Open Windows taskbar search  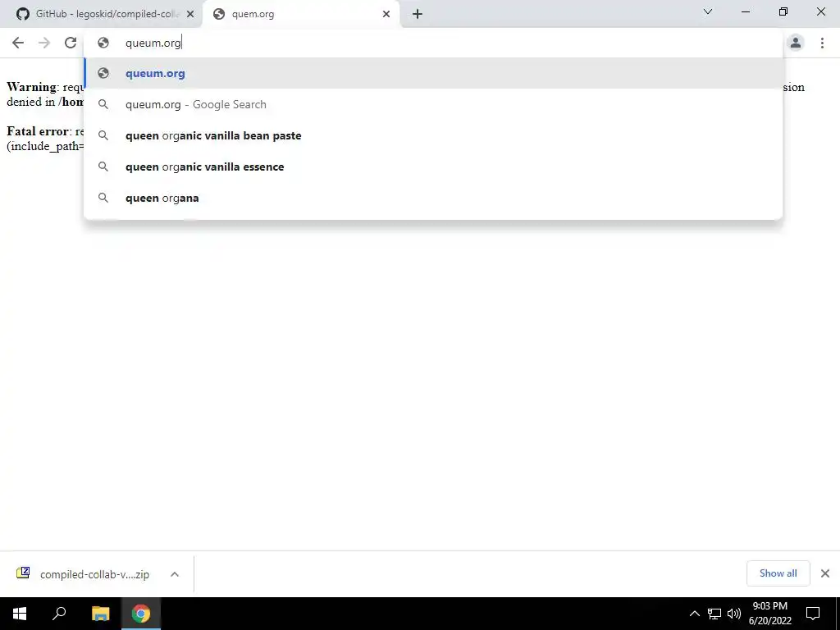pyautogui.click(x=59, y=614)
